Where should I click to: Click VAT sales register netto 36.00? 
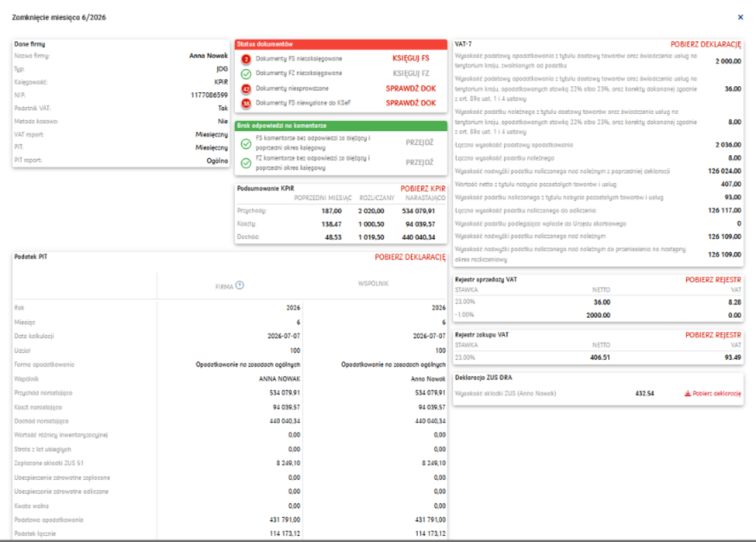pyautogui.click(x=601, y=303)
